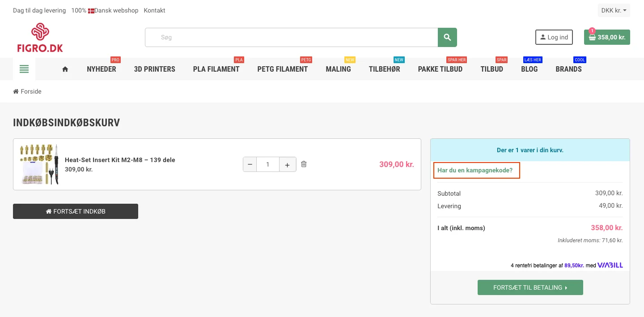Click FORTSÆT TIL BETALING button
Image resolution: width=644 pixels, height=317 pixels.
tap(530, 287)
